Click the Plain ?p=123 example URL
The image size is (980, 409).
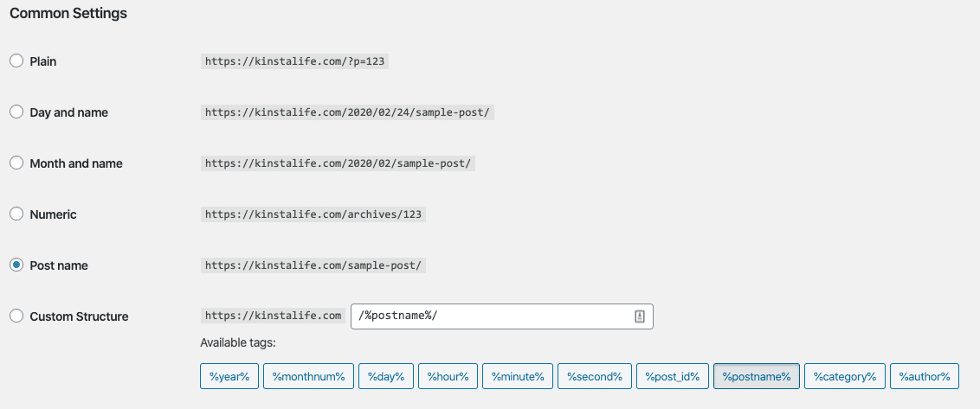[294, 61]
